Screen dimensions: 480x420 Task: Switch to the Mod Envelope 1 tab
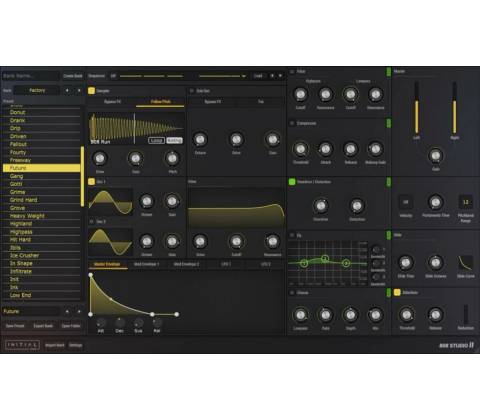[146, 264]
